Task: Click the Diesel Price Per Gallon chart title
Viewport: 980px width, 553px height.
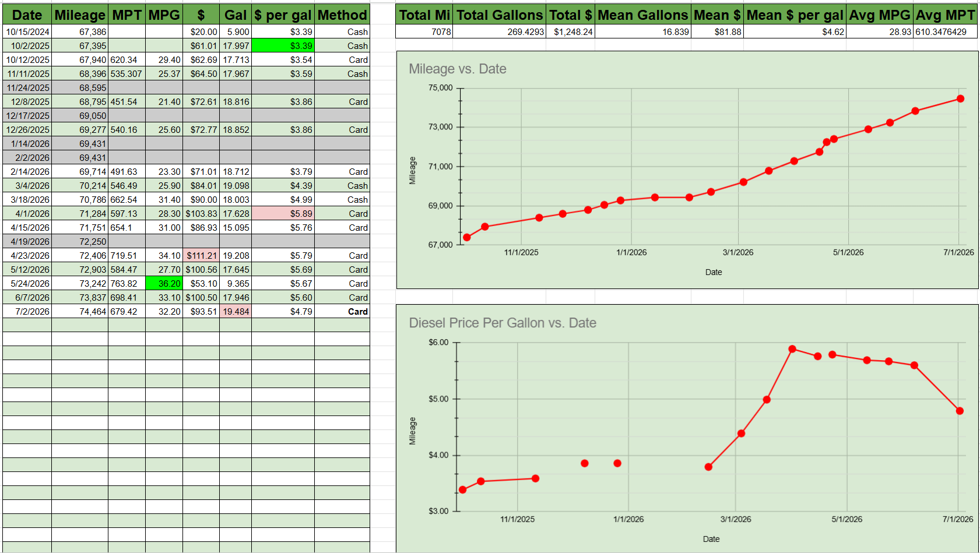Action: (503, 323)
